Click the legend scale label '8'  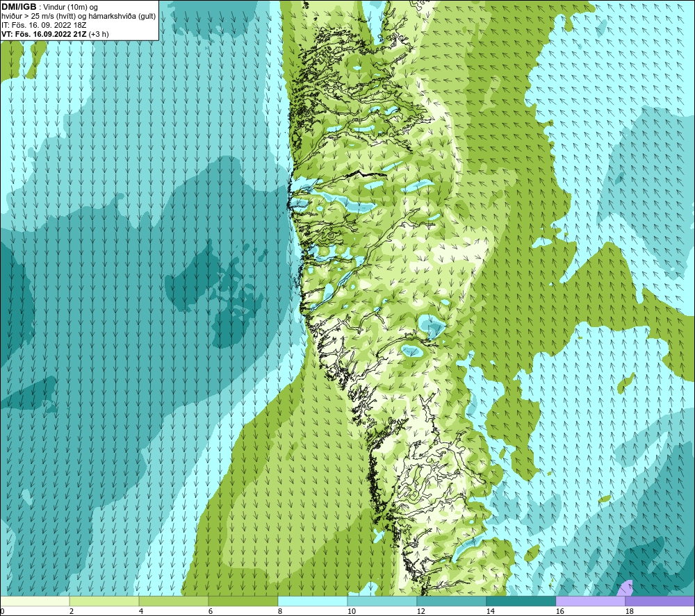[x=280, y=611]
